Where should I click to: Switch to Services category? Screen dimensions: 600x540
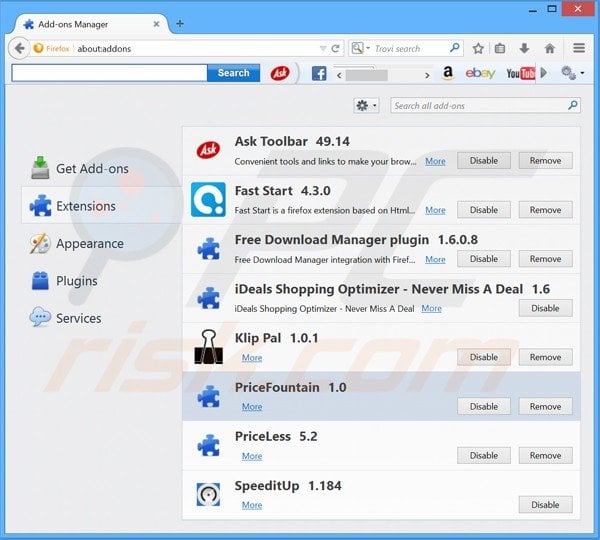pyautogui.click(x=66, y=318)
